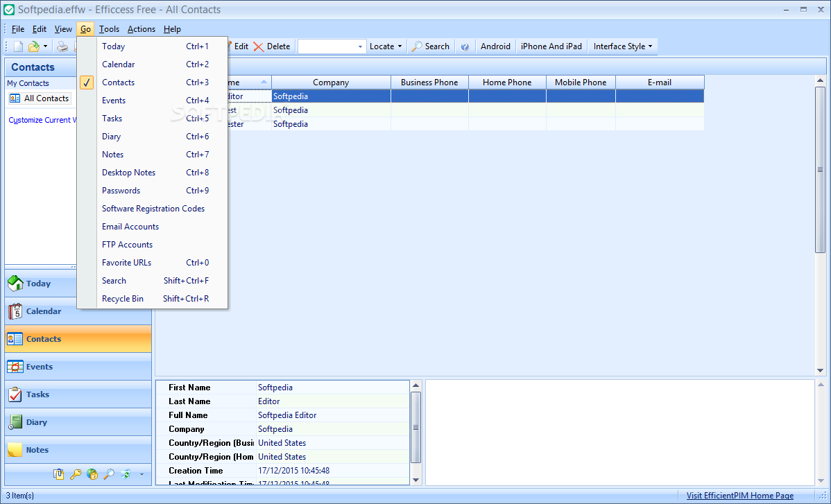Screen dimensions: 831x504
Task: Open the Interface Style dropdown
Action: pyautogui.click(x=623, y=46)
